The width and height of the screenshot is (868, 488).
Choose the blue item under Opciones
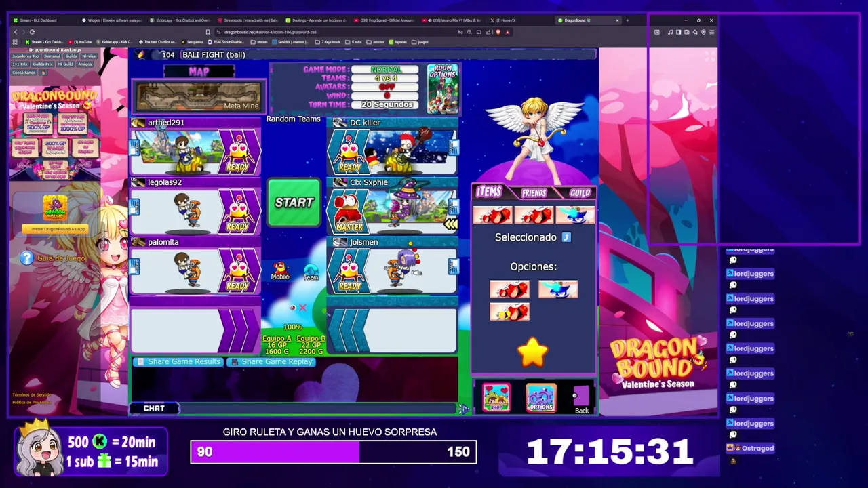(x=557, y=289)
